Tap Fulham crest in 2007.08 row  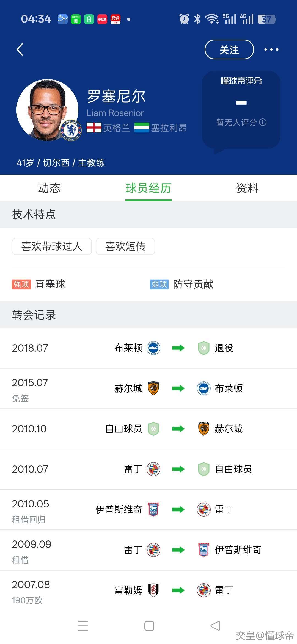153,590
